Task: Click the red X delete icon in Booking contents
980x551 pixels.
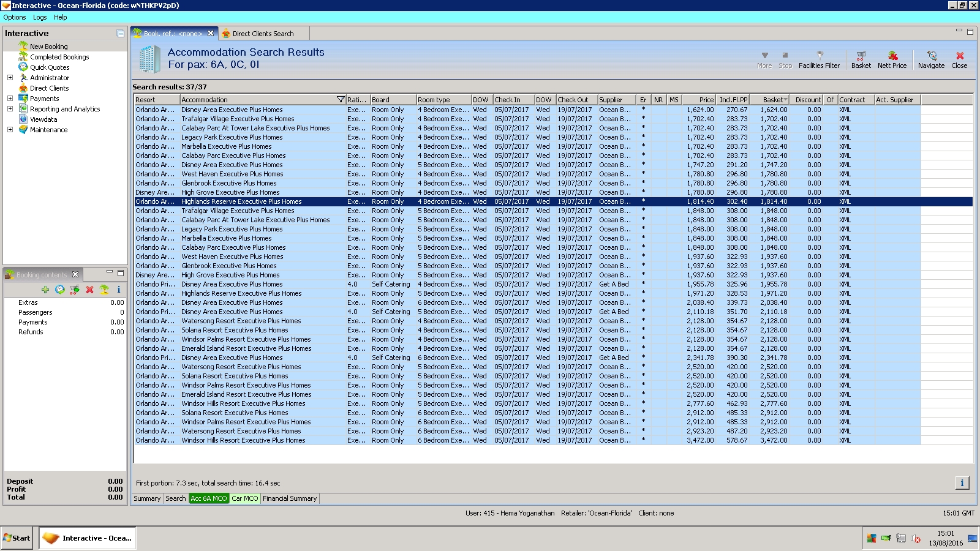Action: pos(89,290)
